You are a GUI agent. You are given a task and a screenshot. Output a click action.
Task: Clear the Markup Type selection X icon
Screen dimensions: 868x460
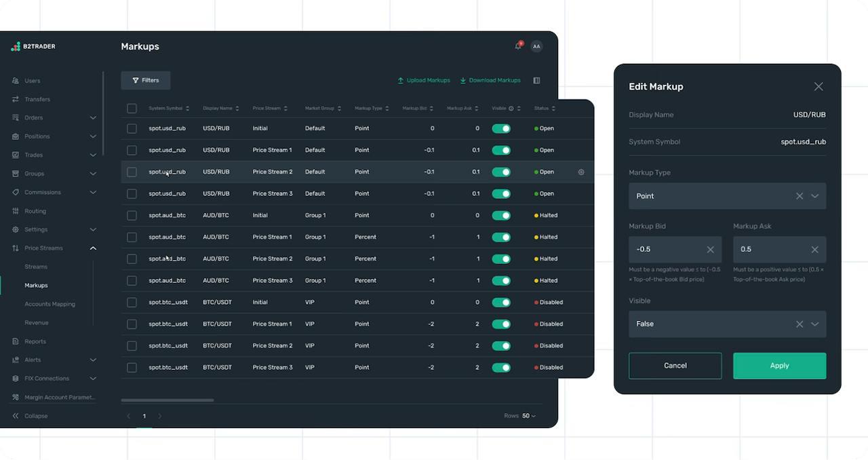[800, 196]
